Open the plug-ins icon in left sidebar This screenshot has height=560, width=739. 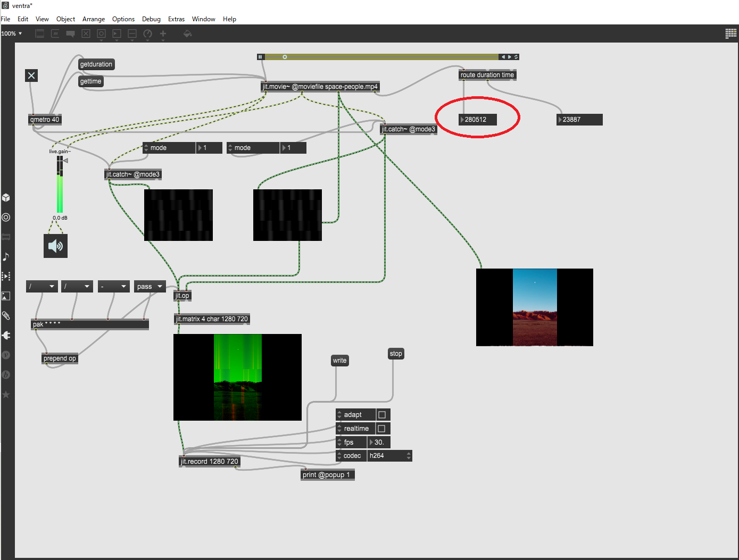[6, 335]
